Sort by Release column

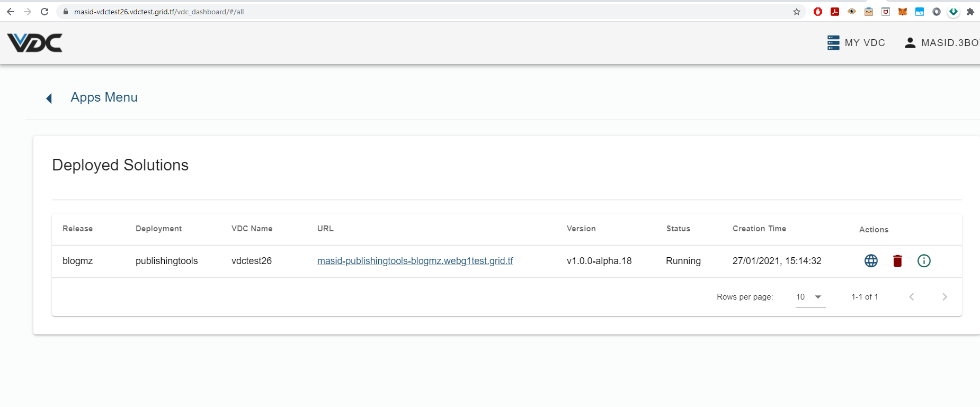click(78, 229)
